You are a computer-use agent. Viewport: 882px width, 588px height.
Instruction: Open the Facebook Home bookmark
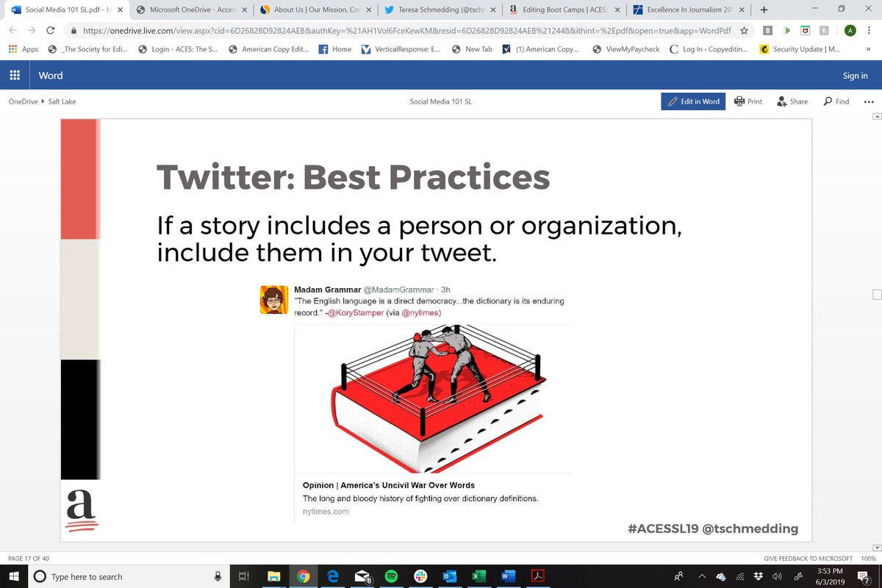(x=335, y=49)
